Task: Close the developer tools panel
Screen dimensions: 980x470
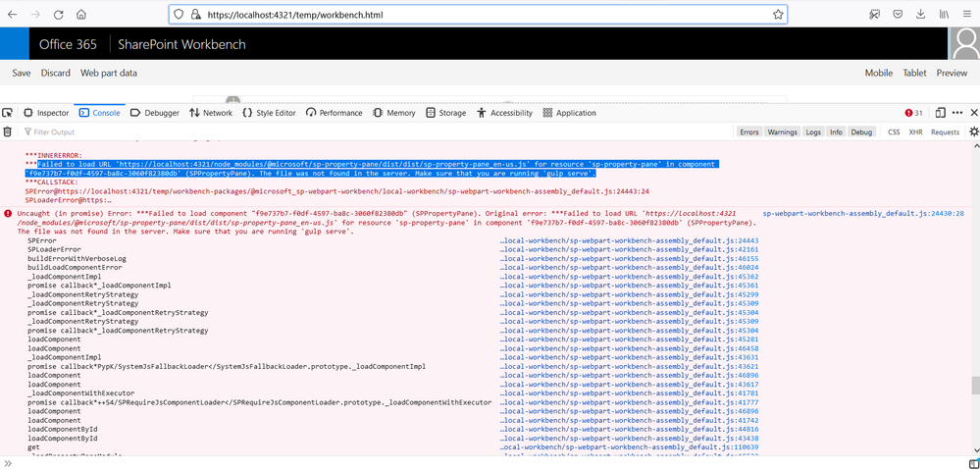Action: click(x=974, y=113)
